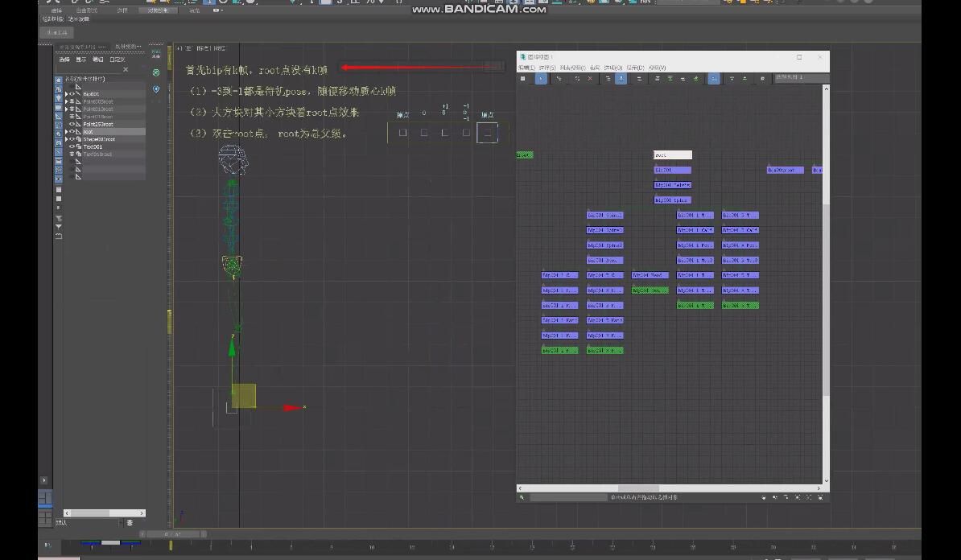Click Free All in Schematic View toolbar
Image resolution: width=961 pixels, height=560 pixels.
coord(683,78)
